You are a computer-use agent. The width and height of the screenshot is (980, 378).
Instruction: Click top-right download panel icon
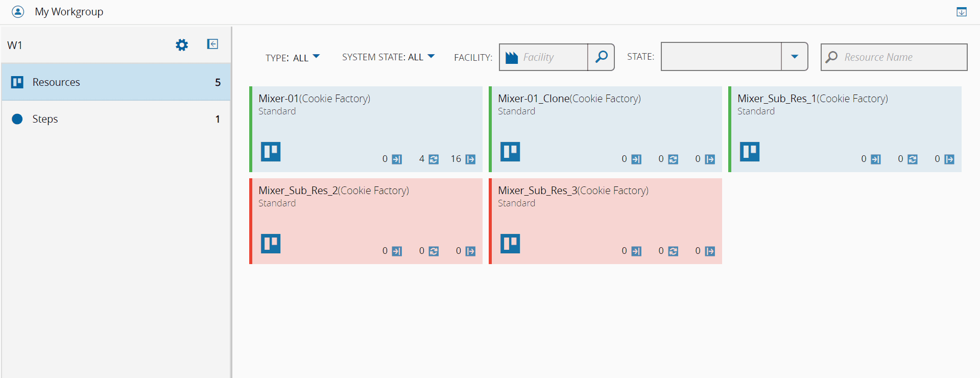[961, 12]
